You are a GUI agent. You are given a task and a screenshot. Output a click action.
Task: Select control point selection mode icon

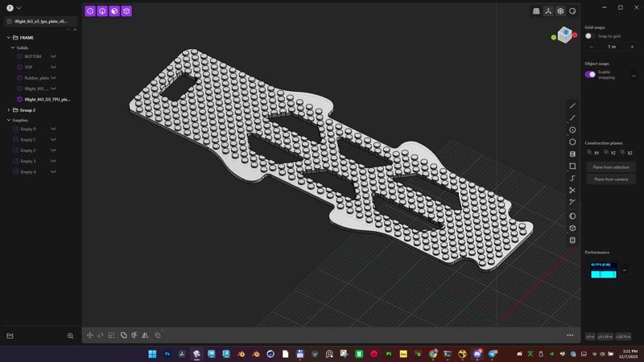click(x=90, y=11)
